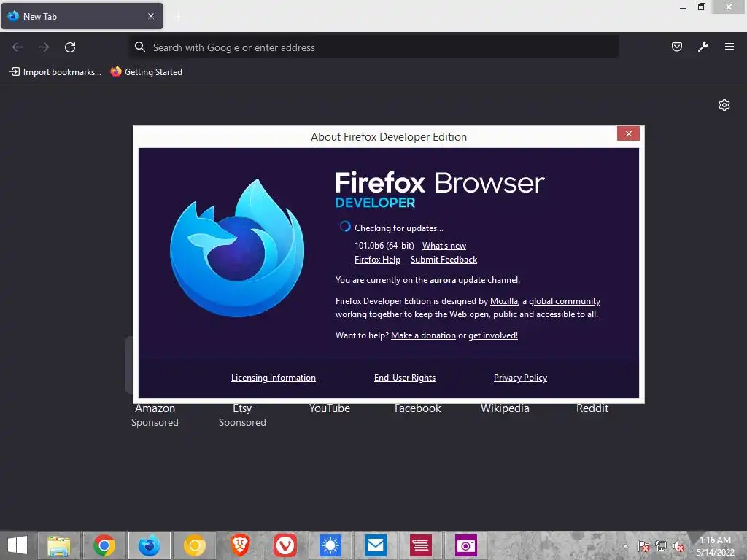
Task: Close the About Firefox Developer Edition dialog
Action: 628,134
